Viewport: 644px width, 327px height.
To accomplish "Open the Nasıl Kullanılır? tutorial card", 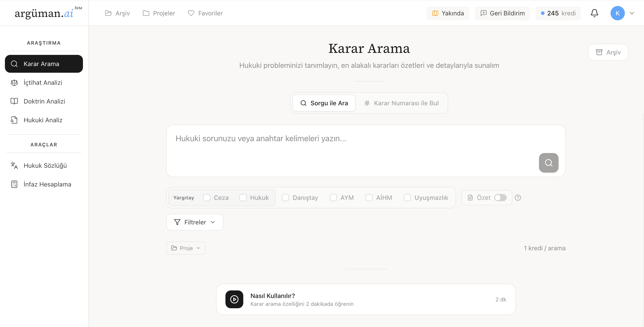I will (x=365, y=299).
